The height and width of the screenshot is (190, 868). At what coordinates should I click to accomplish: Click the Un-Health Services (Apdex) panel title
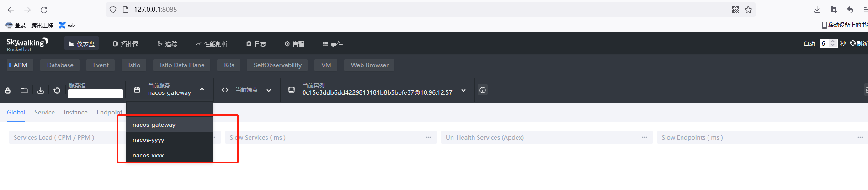(x=485, y=137)
